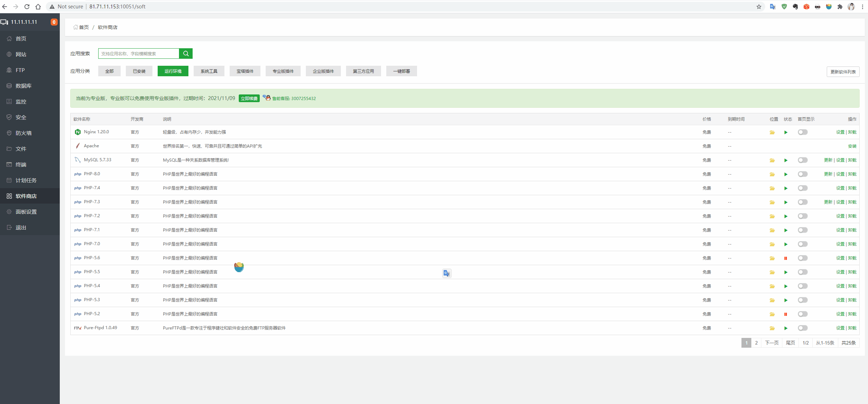Click the orange notification badge showing 0
Image resolution: width=868 pixels, height=404 pixels.
(x=54, y=22)
